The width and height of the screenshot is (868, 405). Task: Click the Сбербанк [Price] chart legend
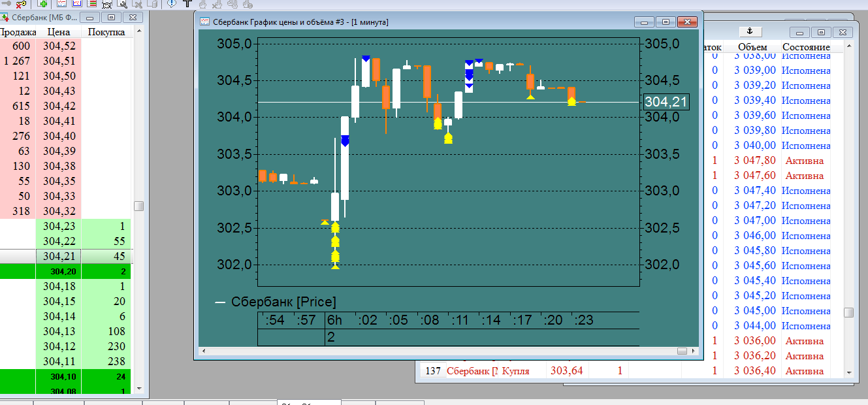[x=275, y=302]
